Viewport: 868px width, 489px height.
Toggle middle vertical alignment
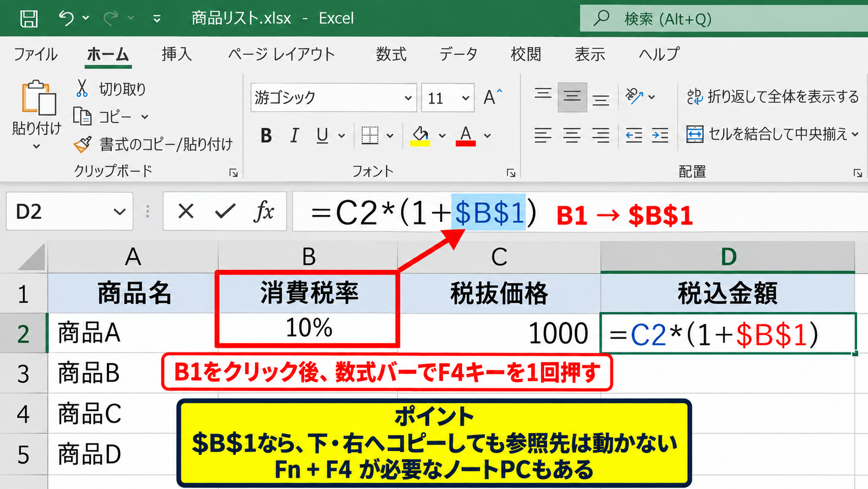tap(572, 97)
